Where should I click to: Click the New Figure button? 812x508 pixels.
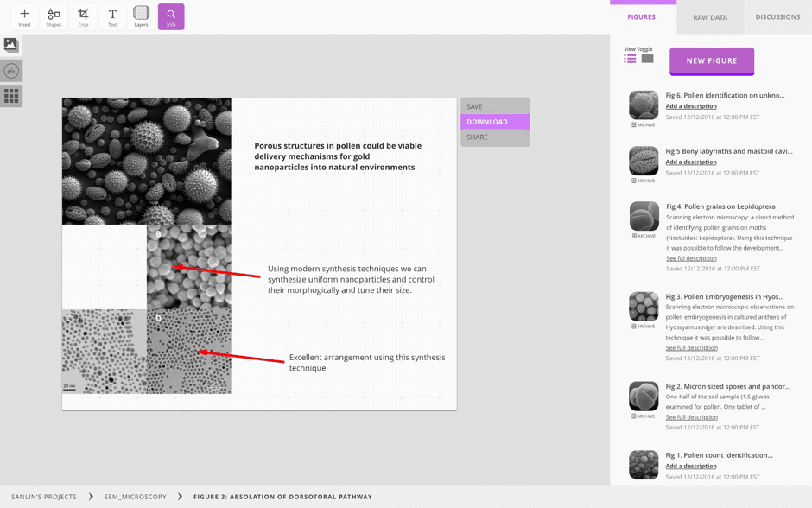[x=711, y=60]
